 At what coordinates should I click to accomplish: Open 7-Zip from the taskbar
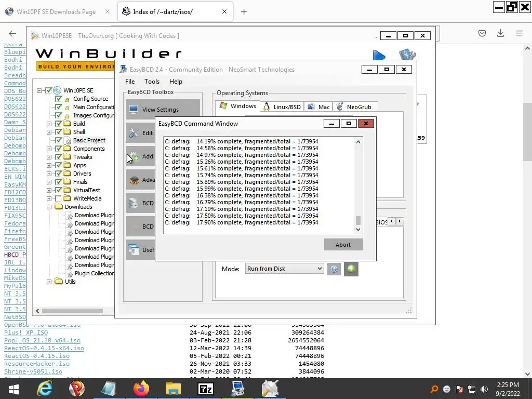pyautogui.click(x=206, y=389)
